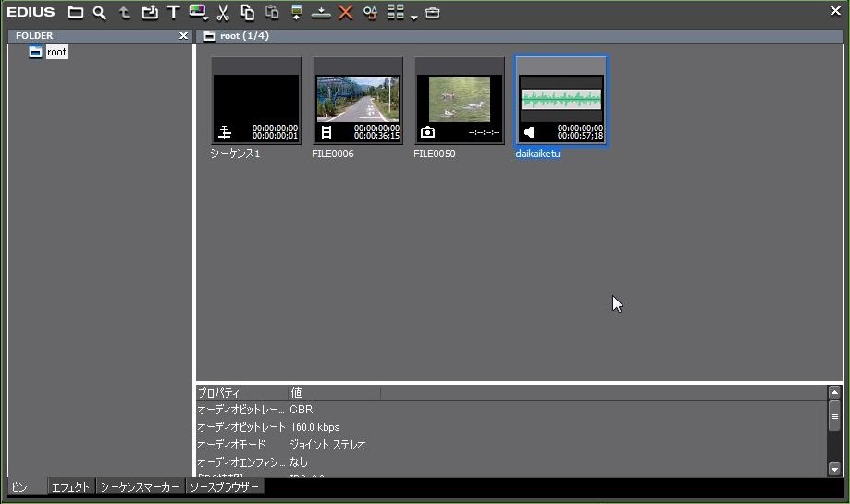Close the FOLDER panel
850x504 pixels.
[x=184, y=36]
